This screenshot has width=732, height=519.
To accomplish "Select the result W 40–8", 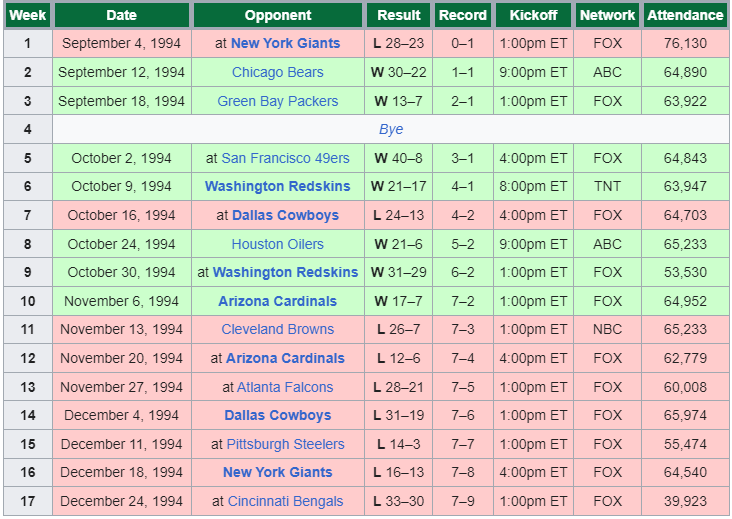I will click(399, 158).
